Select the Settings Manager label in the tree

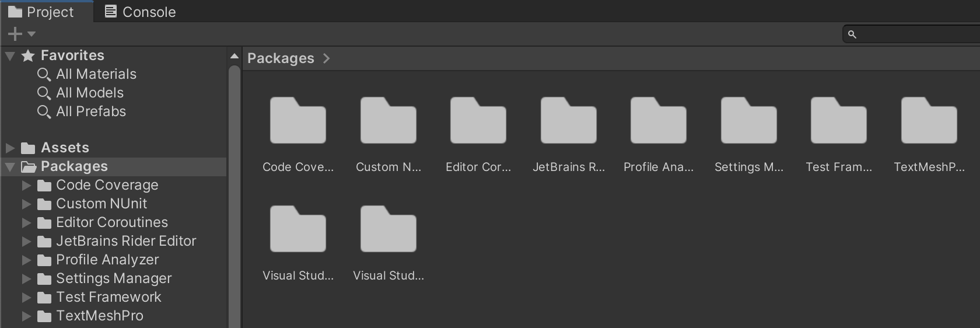click(114, 278)
